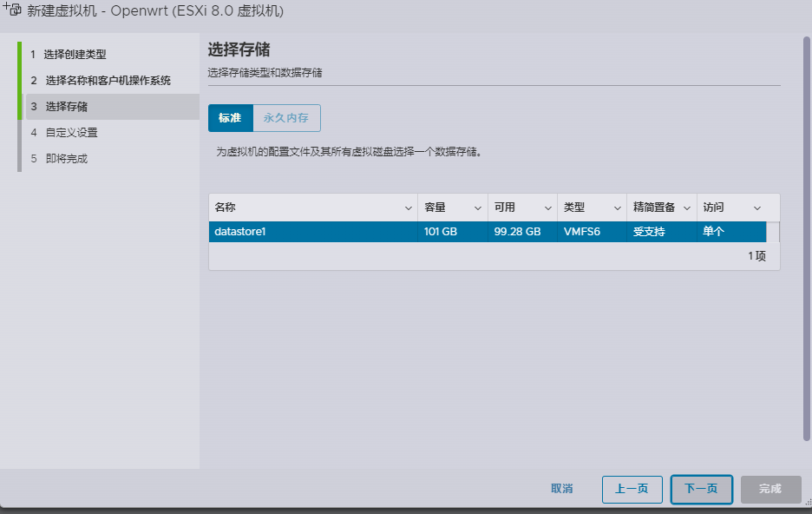The image size is (812, 514).
Task: Select step 3 选择存储 in the sidebar
Action: [x=66, y=107]
